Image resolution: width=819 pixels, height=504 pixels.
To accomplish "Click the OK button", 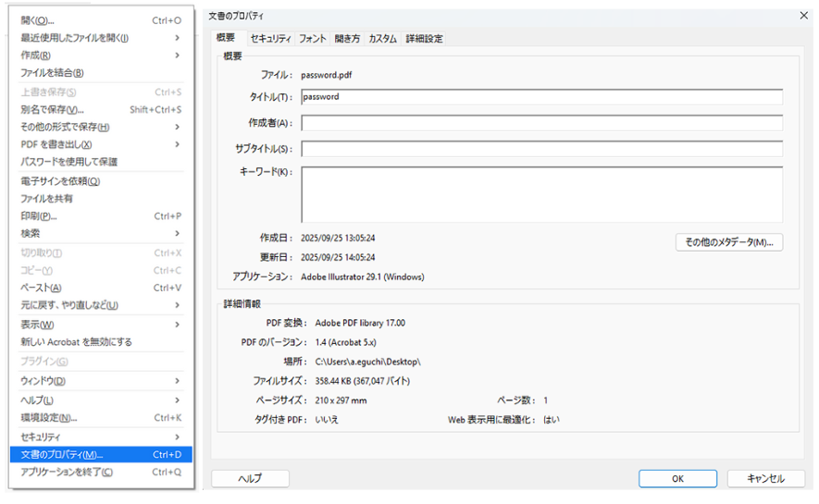I will 677,479.
